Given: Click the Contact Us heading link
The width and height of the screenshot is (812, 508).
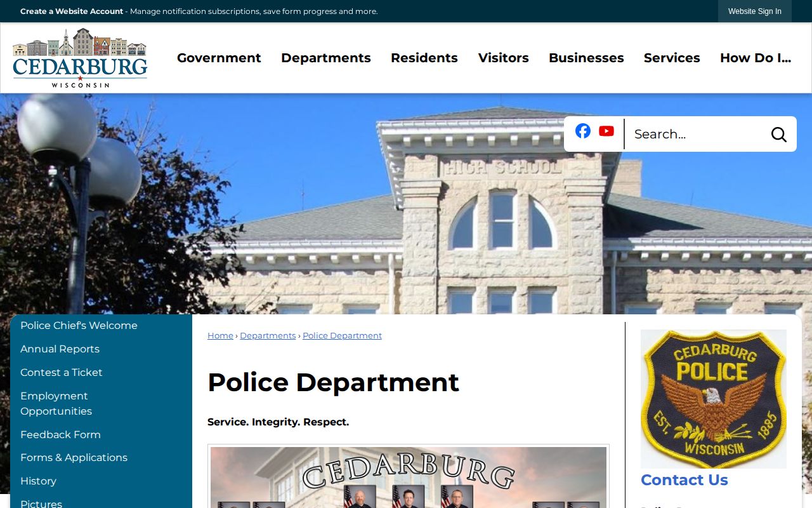Looking at the screenshot, I should (684, 480).
